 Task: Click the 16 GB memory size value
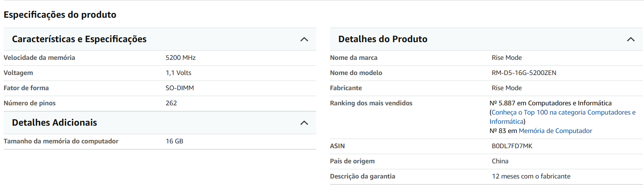pyautogui.click(x=174, y=141)
